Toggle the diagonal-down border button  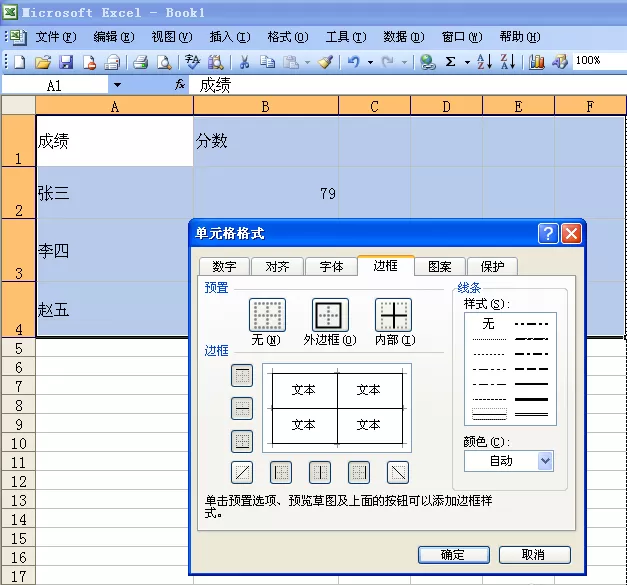coord(398,472)
